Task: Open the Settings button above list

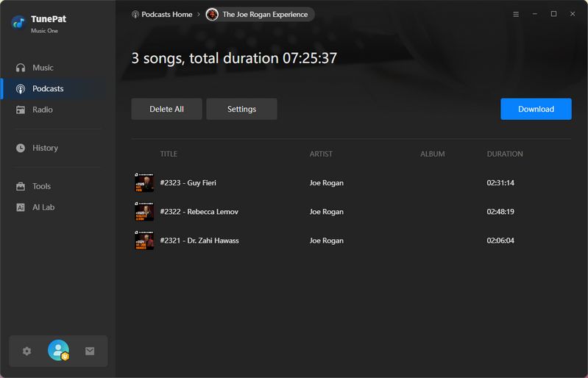Action: pos(241,109)
